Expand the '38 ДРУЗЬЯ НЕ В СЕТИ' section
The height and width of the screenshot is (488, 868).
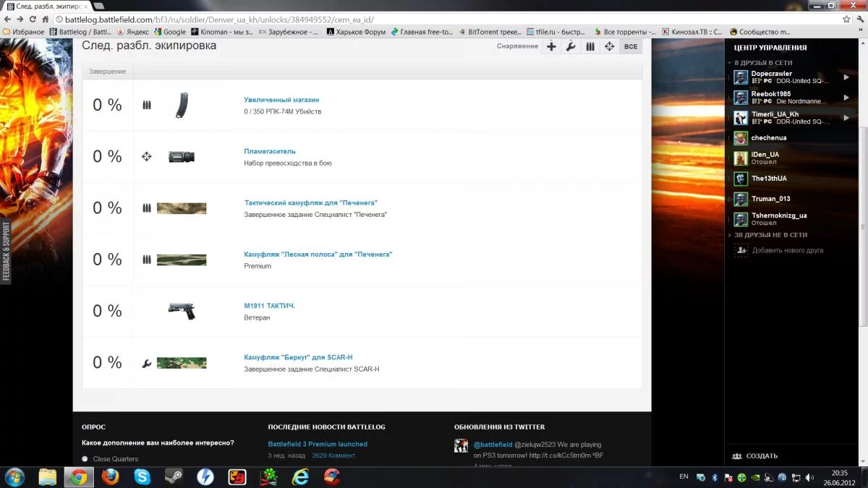pos(770,235)
